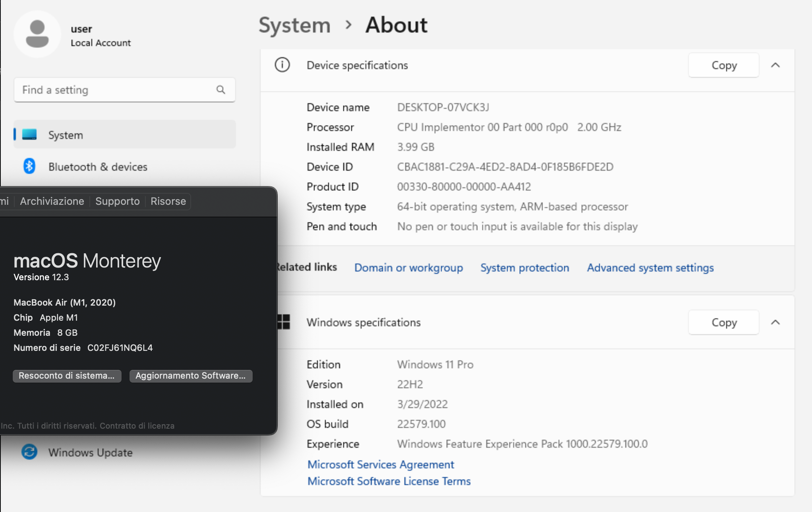Image resolution: width=812 pixels, height=512 pixels.
Task: Click the Resoconto di sistema button
Action: (x=67, y=375)
